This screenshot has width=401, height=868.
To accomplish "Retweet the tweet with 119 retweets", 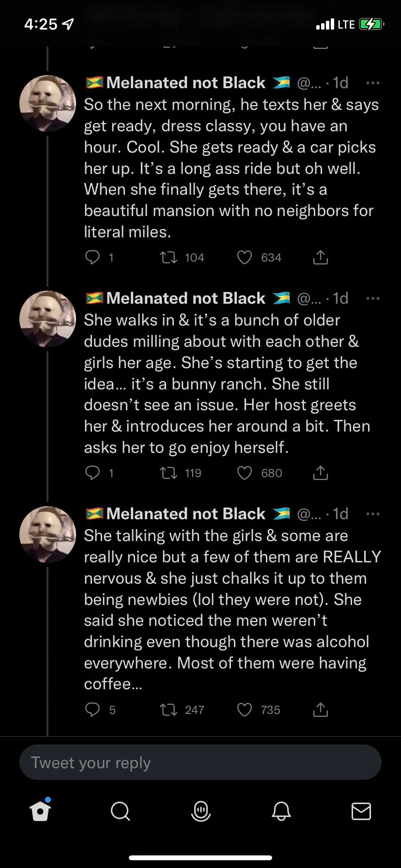I will pos(169,473).
